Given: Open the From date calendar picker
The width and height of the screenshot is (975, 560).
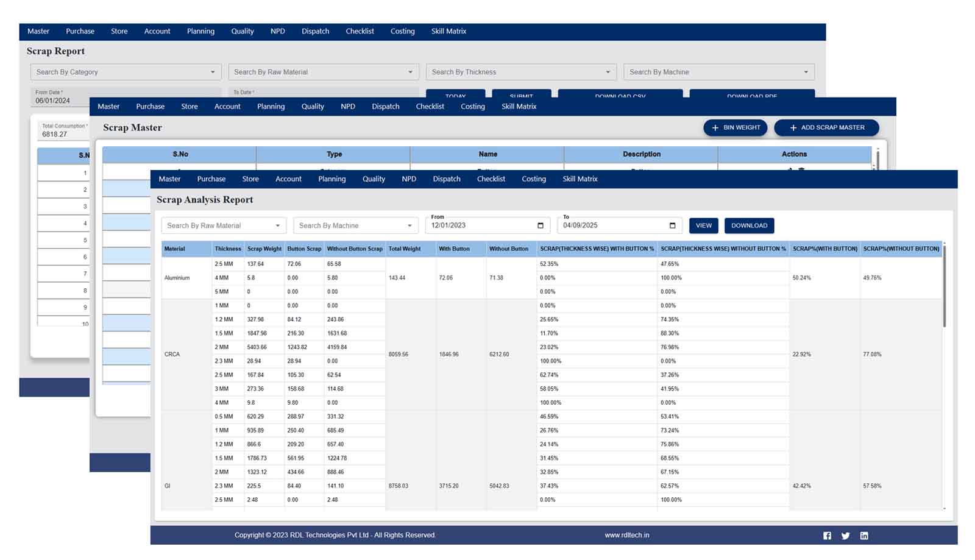Looking at the screenshot, I should click(540, 225).
